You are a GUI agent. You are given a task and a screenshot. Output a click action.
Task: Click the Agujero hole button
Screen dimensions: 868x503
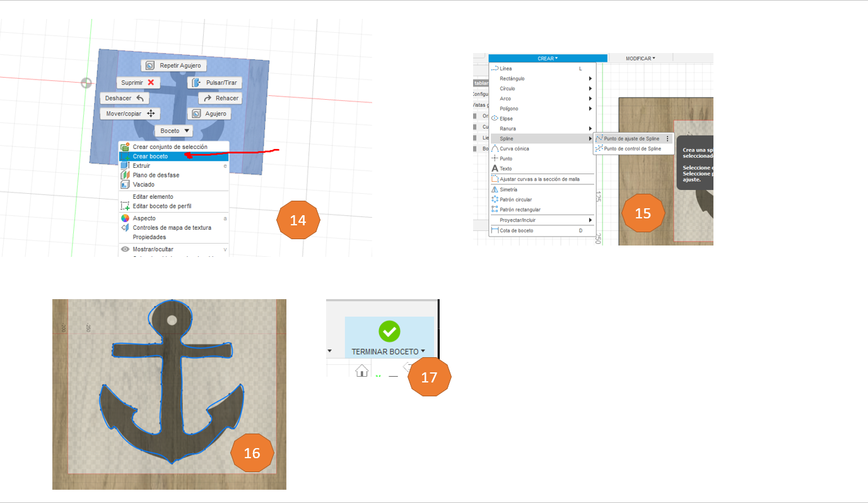pyautogui.click(x=209, y=114)
